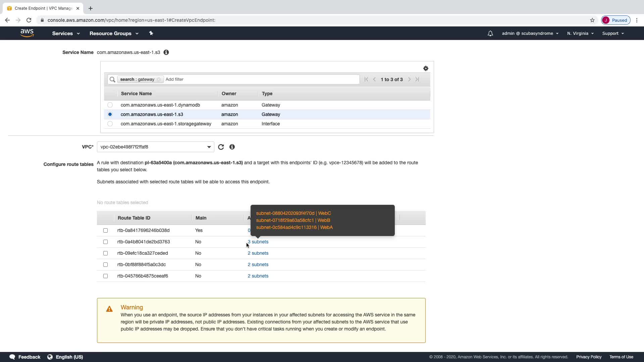Click the pin shortcuts icon in navbar

click(151, 33)
